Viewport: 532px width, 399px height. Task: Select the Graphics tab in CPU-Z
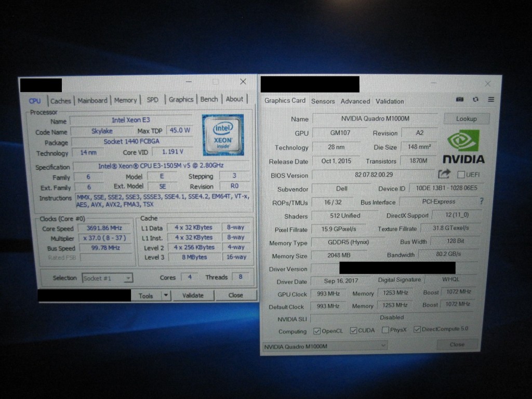(181, 99)
